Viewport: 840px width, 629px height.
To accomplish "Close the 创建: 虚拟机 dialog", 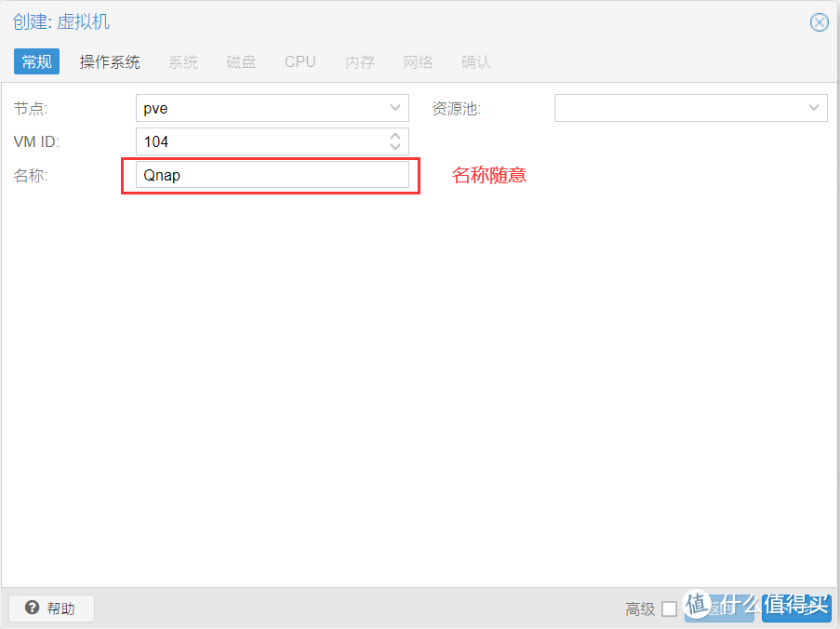I will coord(819,22).
